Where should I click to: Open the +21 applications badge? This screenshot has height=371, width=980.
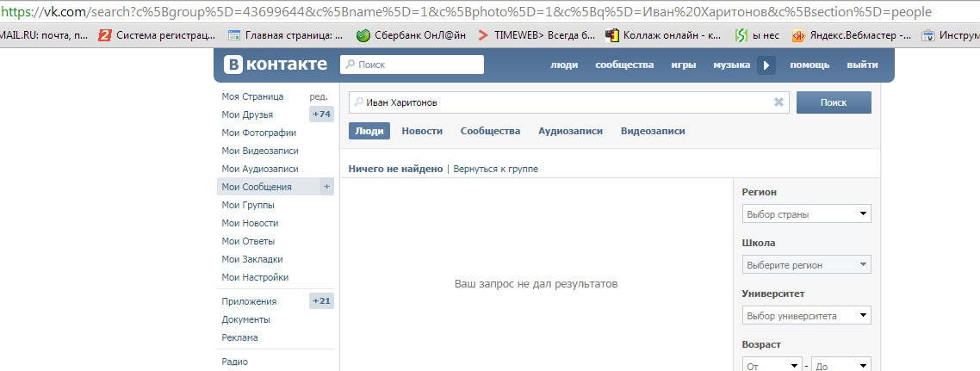pos(321,301)
